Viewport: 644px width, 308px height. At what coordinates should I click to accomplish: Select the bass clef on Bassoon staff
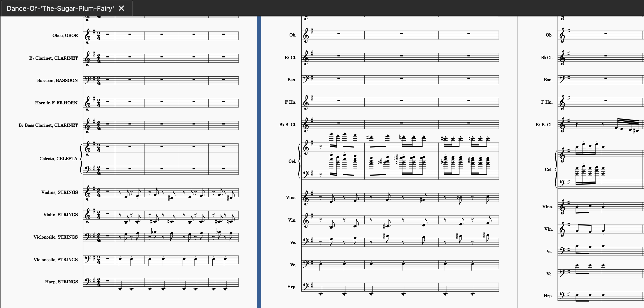tap(88, 80)
